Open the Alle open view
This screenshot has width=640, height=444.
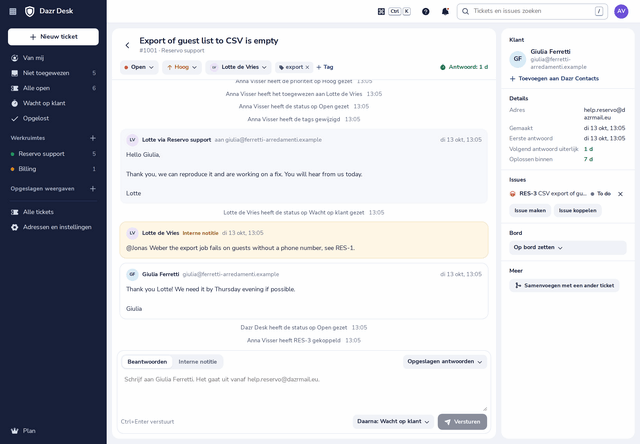tap(53, 88)
